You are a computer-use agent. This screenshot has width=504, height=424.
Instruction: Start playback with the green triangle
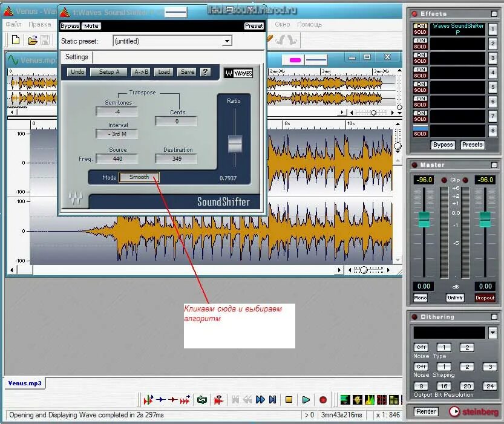[306, 400]
